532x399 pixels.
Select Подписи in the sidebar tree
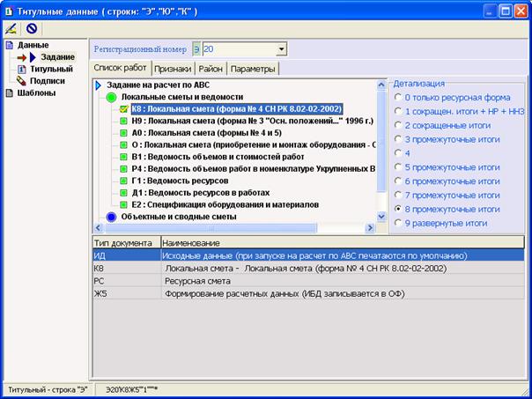point(48,81)
